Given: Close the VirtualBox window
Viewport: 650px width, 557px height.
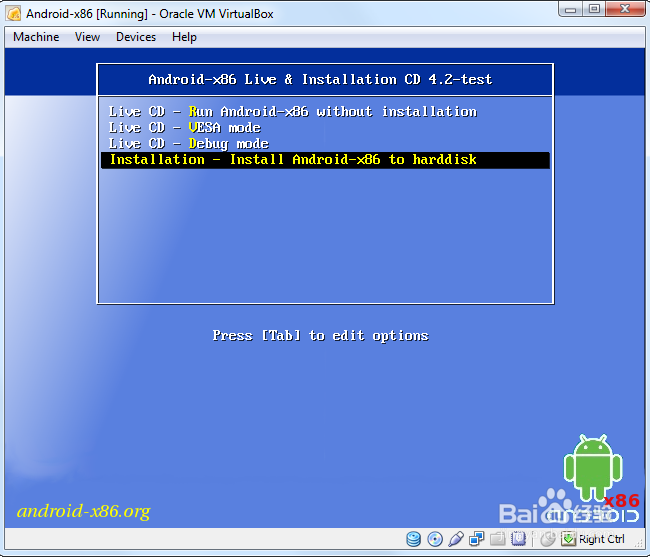Looking at the screenshot, I should 625,9.
